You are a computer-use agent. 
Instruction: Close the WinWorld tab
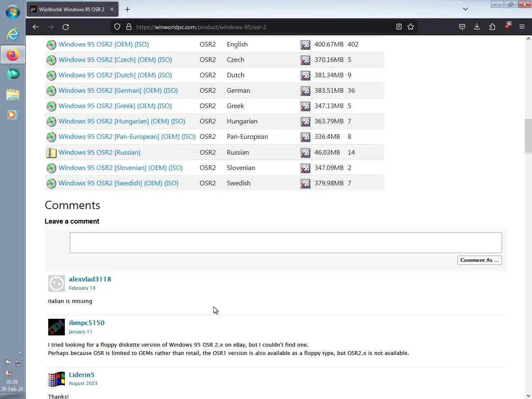tap(111, 9)
